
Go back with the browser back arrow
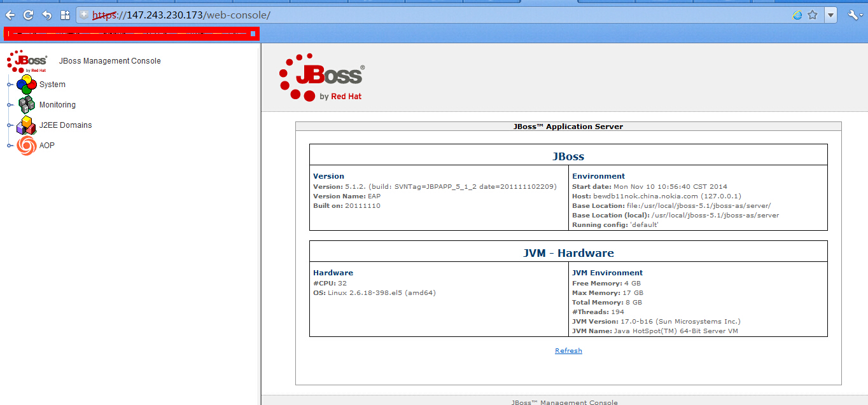coord(10,15)
